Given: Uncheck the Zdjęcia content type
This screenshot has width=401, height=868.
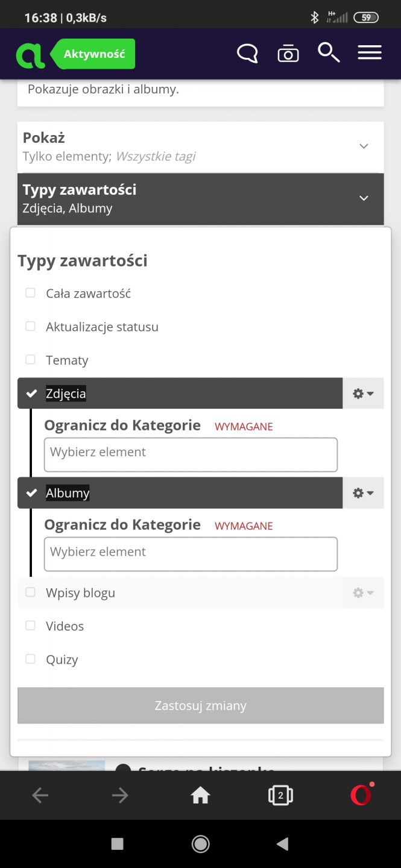Looking at the screenshot, I should (32, 394).
